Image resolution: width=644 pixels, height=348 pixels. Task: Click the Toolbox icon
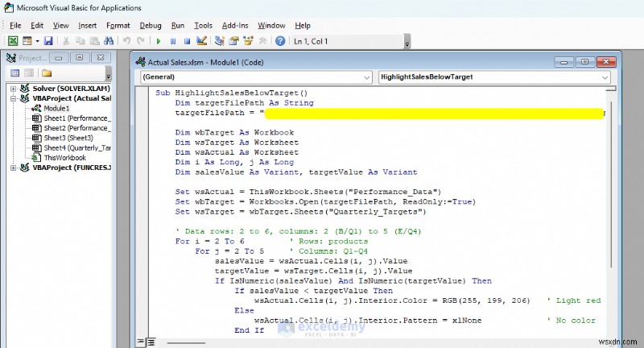262,41
